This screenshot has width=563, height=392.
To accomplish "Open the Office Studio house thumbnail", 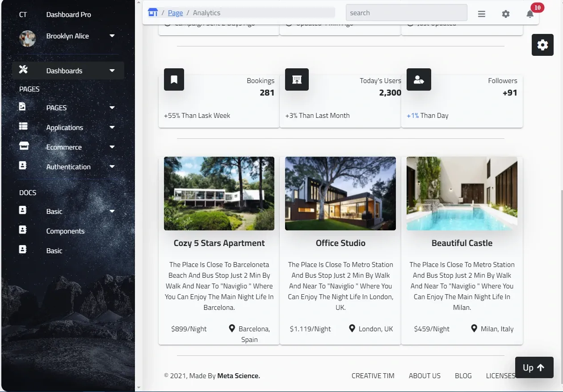I will [x=340, y=193].
